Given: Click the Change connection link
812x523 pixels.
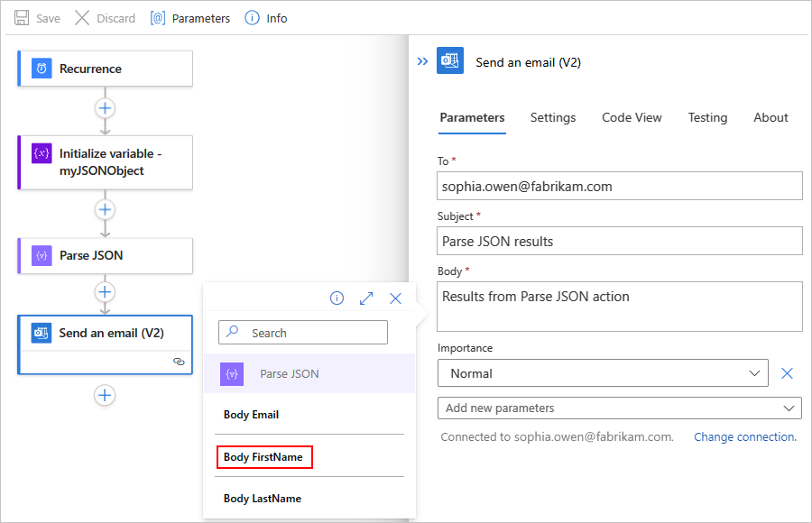Looking at the screenshot, I should click(x=744, y=437).
